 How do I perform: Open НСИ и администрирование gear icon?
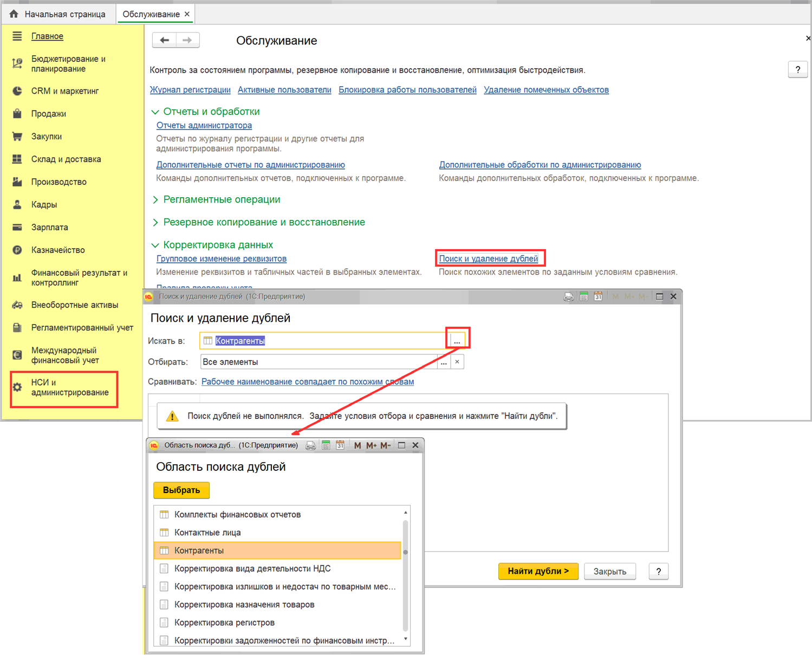[17, 387]
